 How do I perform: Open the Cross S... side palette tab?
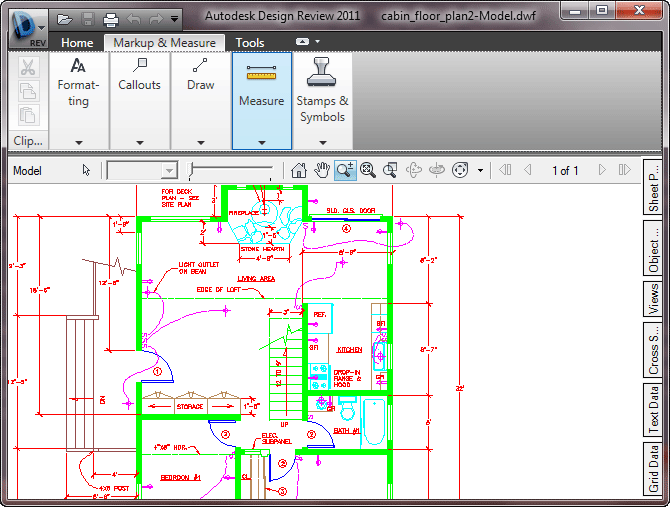tap(653, 349)
